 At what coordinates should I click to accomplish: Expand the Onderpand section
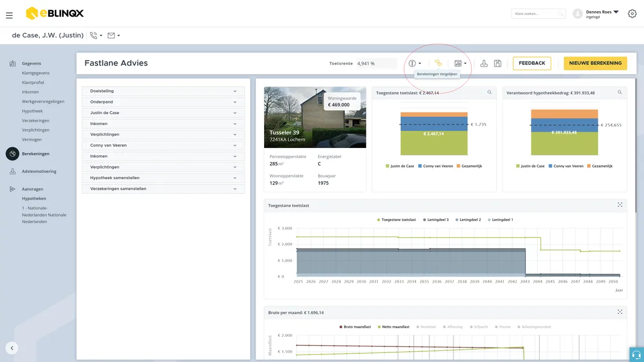pyautogui.click(x=163, y=102)
